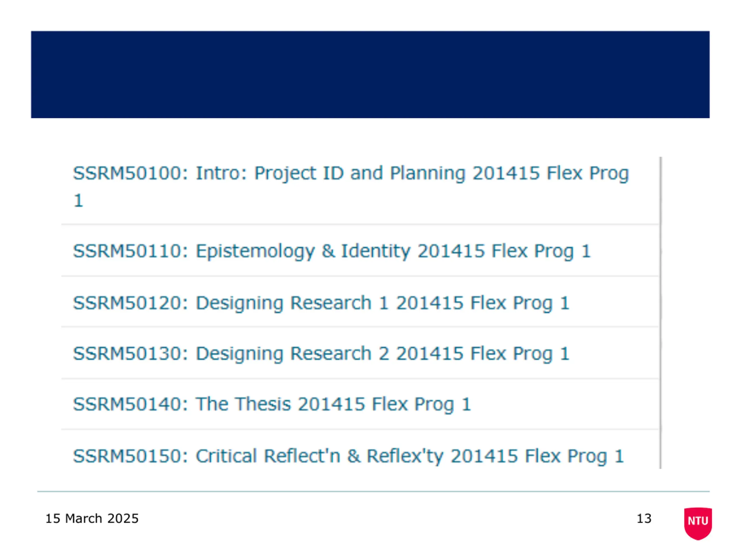The image size is (747, 560).
Task: Select Designing Research 1 201415 Flex Prog 1
Action: click(321, 303)
